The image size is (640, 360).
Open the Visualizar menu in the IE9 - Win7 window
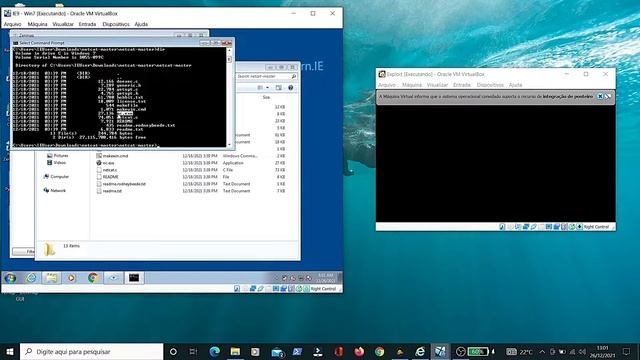click(x=63, y=24)
